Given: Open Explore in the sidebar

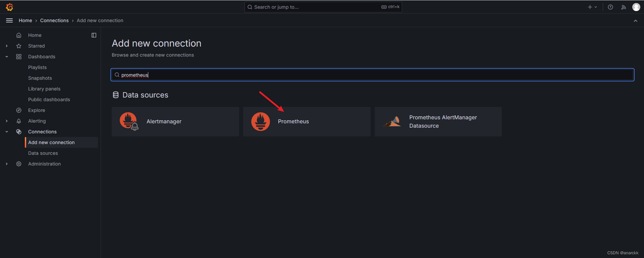Looking at the screenshot, I should (37, 110).
